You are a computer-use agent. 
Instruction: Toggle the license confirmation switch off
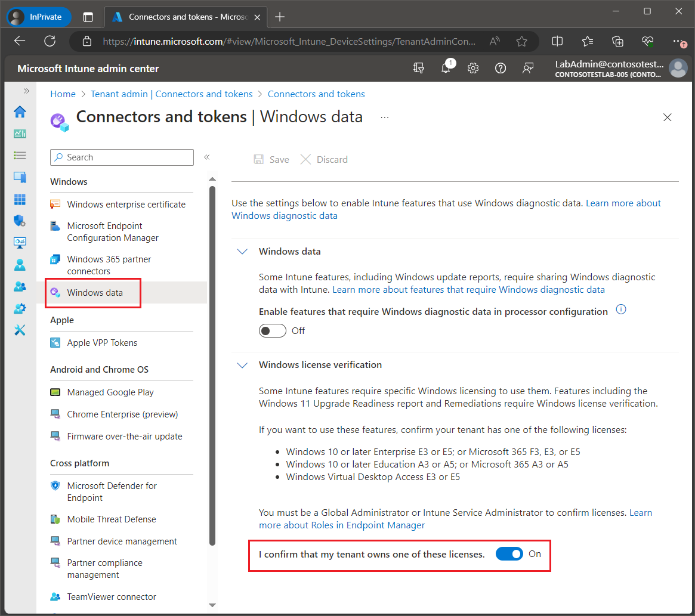tap(509, 553)
